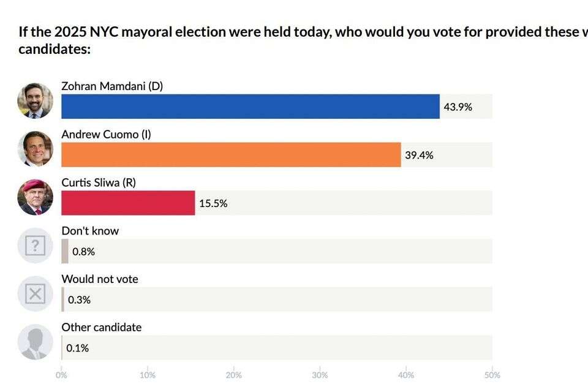Click the Other candidate silhouette icon

[35, 342]
